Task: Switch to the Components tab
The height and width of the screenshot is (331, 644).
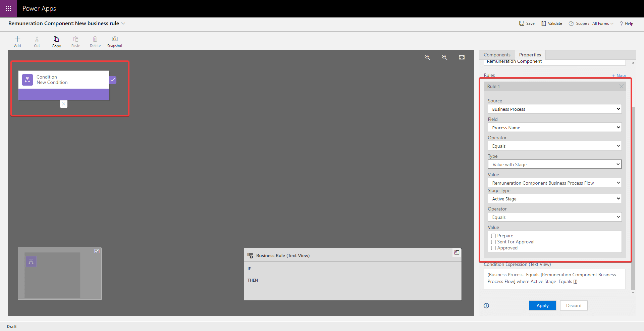Action: [x=497, y=55]
